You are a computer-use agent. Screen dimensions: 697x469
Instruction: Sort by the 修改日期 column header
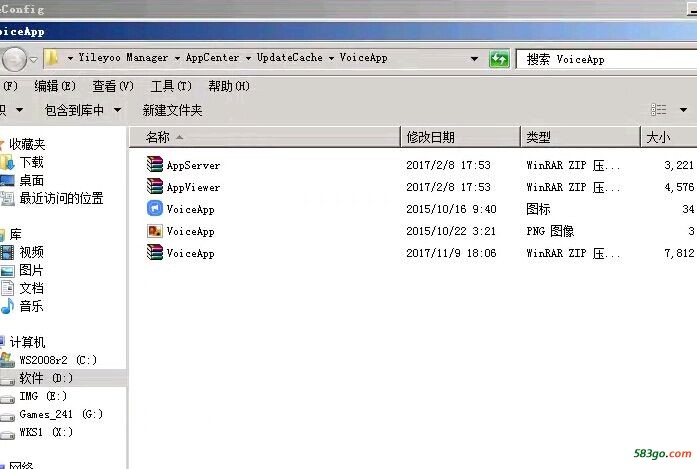coord(461,137)
